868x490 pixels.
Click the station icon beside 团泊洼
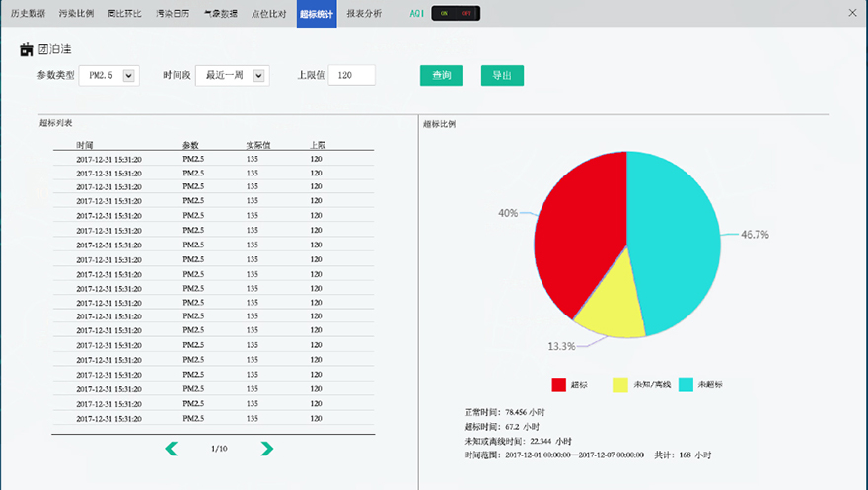pos(27,49)
